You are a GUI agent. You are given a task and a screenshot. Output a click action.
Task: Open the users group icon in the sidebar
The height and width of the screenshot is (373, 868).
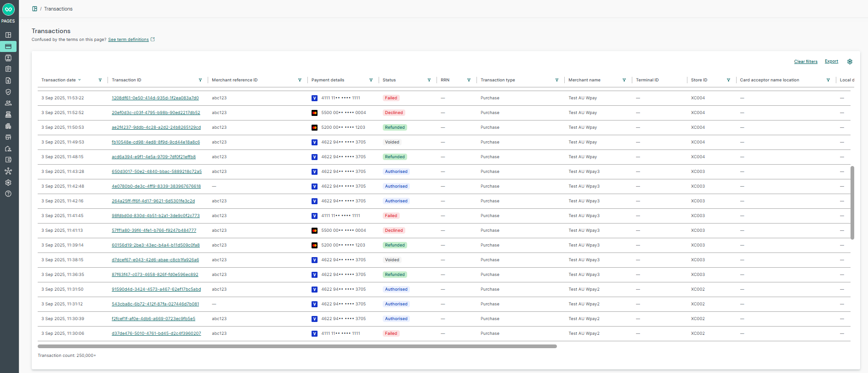tap(8, 103)
